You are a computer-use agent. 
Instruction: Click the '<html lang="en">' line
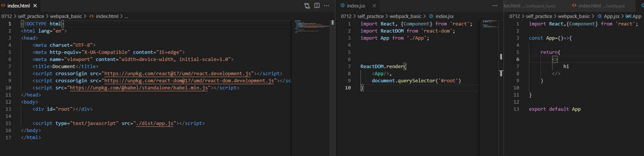pyautogui.click(x=44, y=31)
